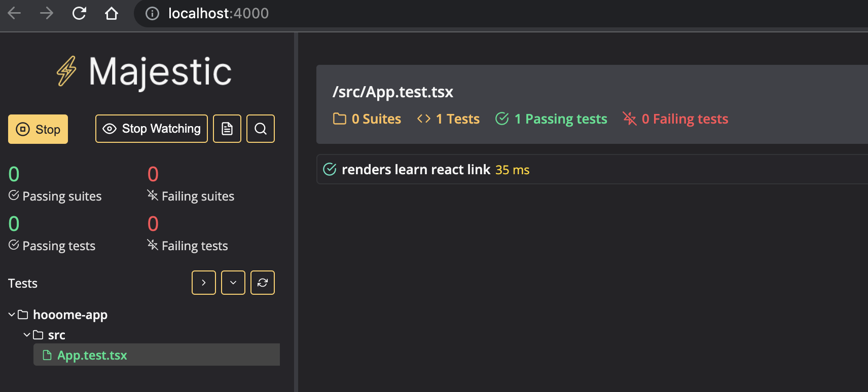
Task: Click the browser forward arrow
Action: point(47,13)
